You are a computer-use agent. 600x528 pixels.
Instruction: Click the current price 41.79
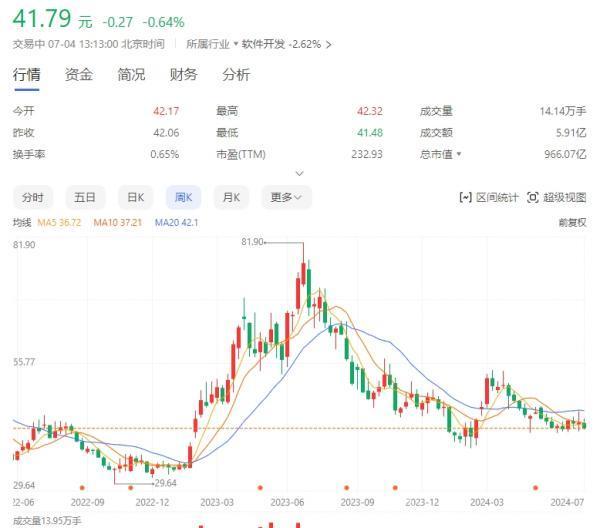click(42, 18)
